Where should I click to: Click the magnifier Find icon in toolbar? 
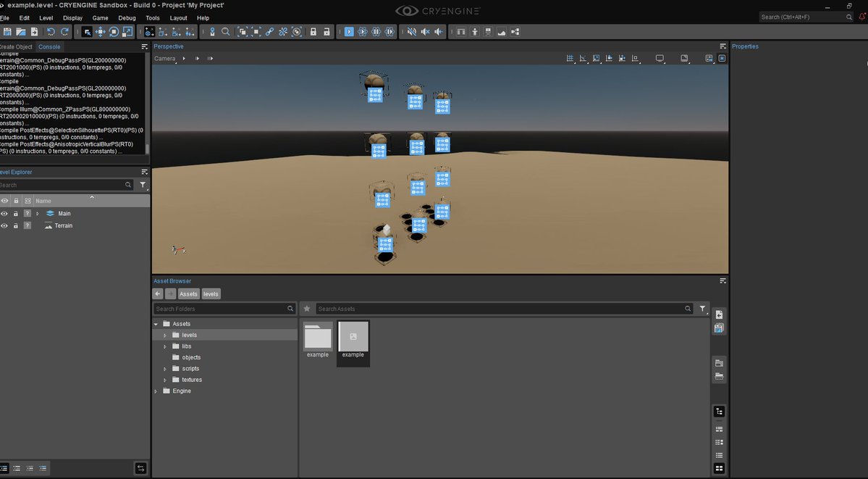(x=225, y=32)
